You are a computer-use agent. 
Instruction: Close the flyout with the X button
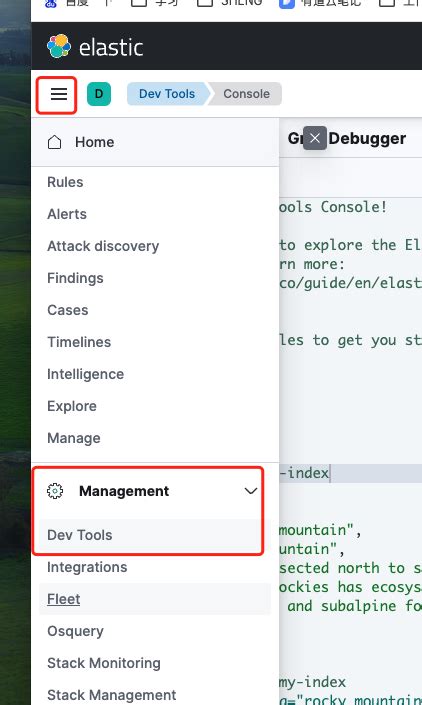315,138
